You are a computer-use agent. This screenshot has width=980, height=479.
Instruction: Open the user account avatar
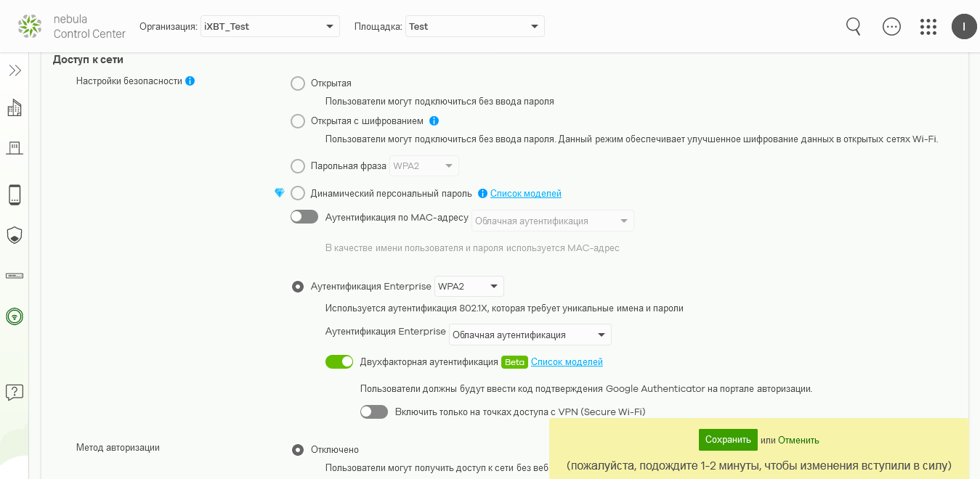click(x=964, y=27)
